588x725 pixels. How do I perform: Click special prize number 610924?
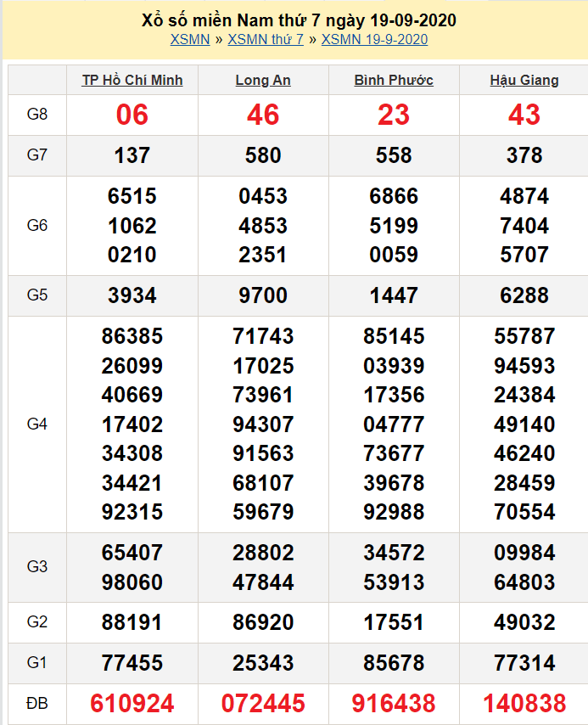132,704
